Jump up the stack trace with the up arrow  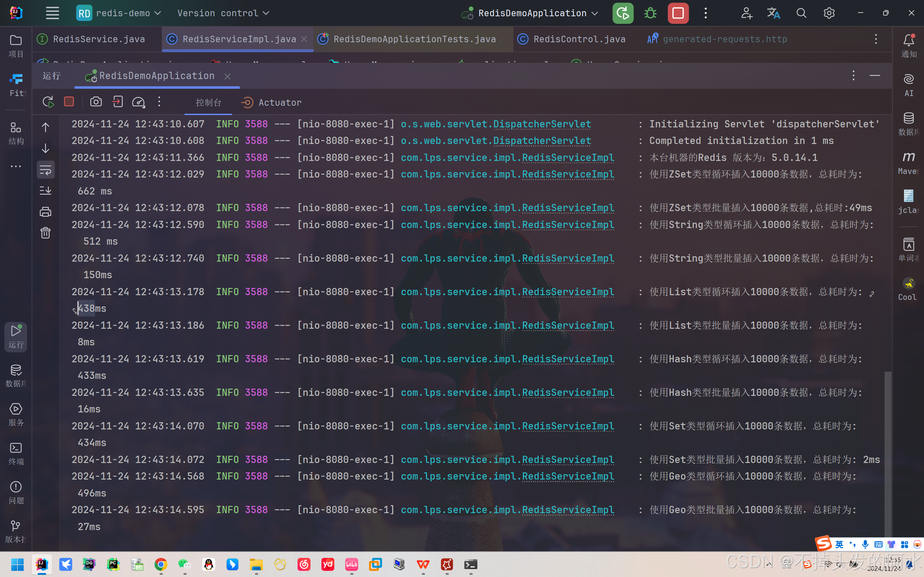(45, 127)
